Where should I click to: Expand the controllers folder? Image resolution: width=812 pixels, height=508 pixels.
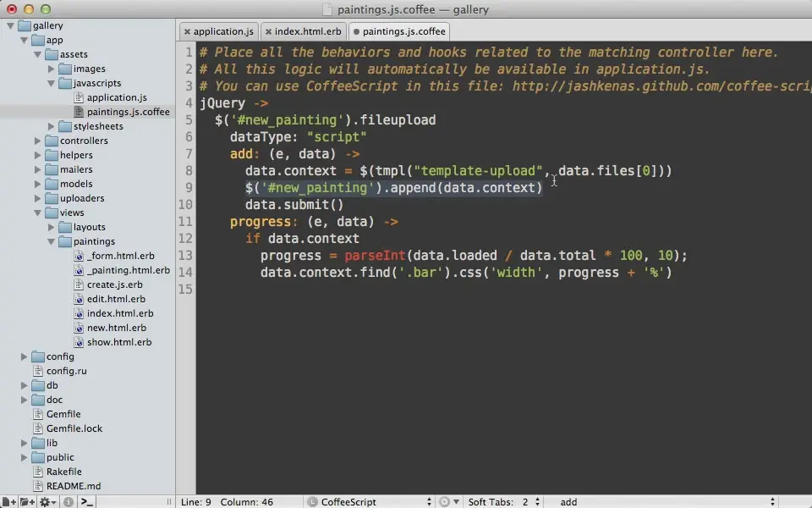pyautogui.click(x=37, y=141)
